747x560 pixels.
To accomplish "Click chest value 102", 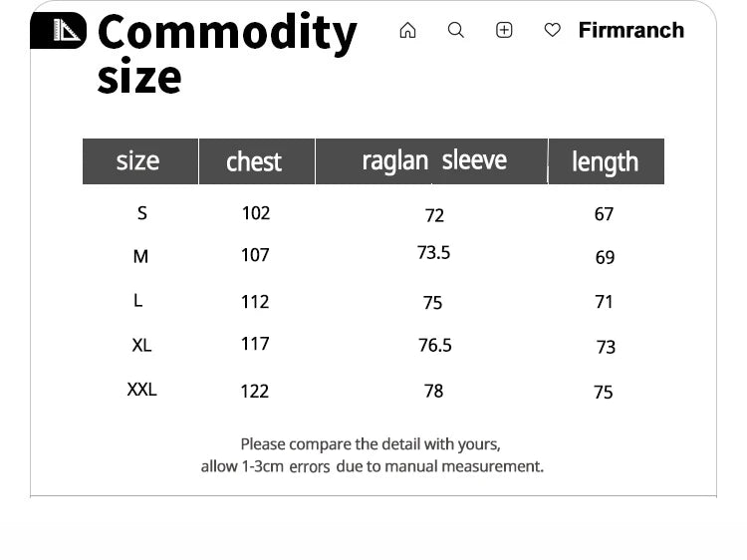I will (x=256, y=213).
